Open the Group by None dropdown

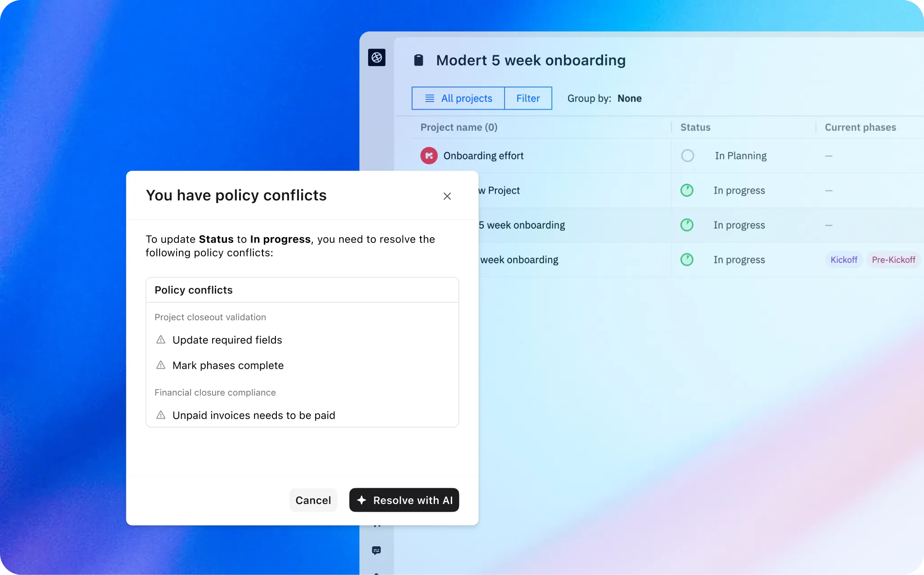629,98
